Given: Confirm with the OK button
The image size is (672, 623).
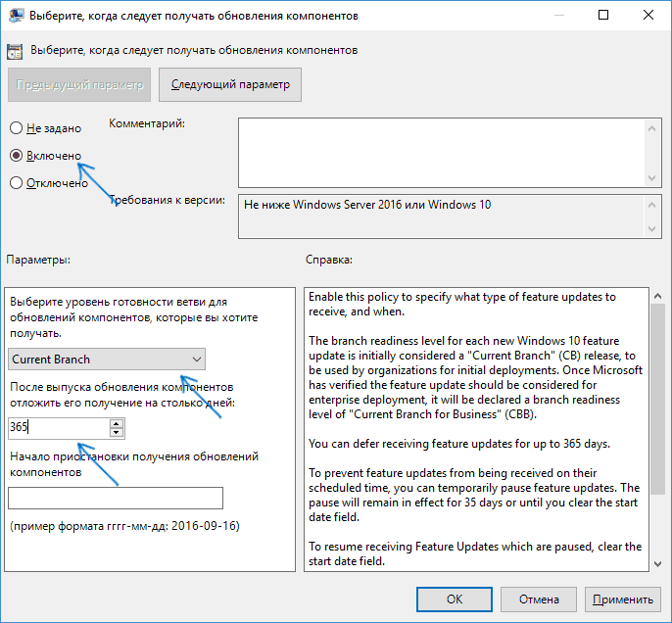Looking at the screenshot, I should click(x=455, y=599).
